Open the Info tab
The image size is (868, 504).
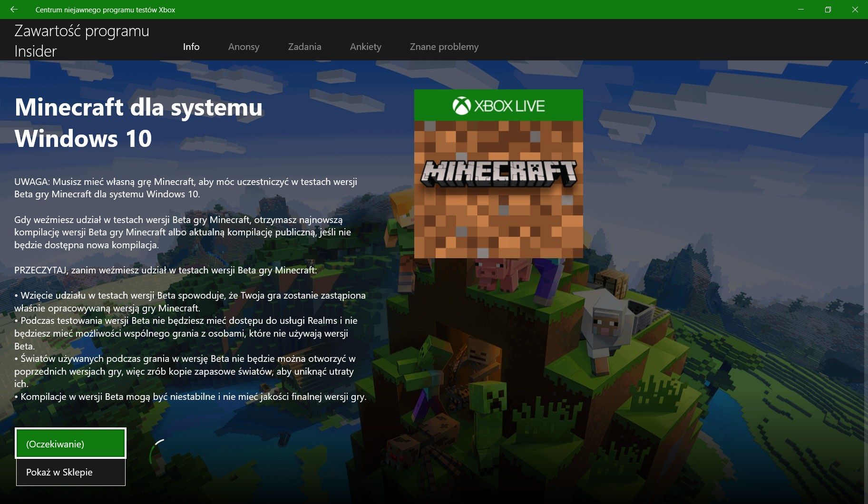(191, 47)
